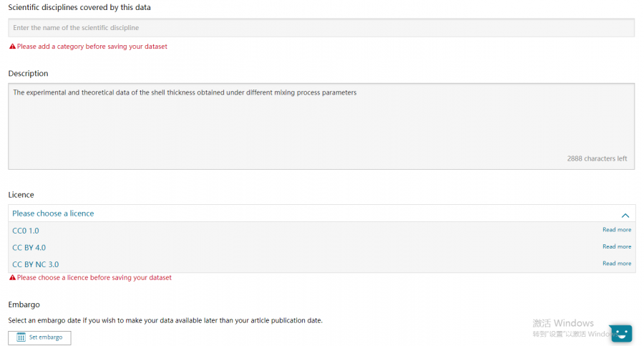Choose the CC BY 4.0 licence

coord(29,248)
